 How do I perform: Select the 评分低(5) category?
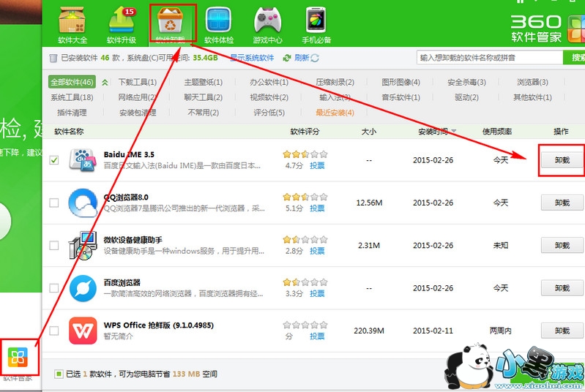pos(269,113)
